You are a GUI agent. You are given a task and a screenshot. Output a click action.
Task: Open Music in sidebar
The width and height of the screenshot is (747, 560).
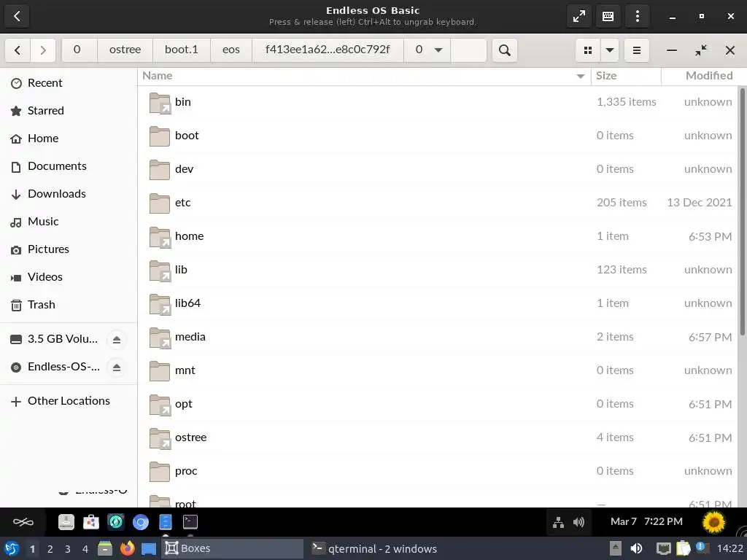pyautogui.click(x=69, y=222)
